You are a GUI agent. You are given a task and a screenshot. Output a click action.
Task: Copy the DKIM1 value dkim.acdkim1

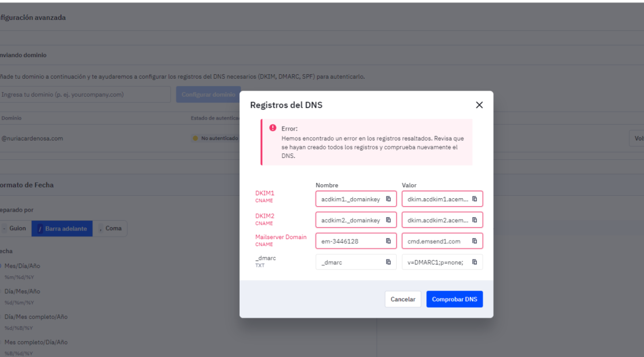474,199
